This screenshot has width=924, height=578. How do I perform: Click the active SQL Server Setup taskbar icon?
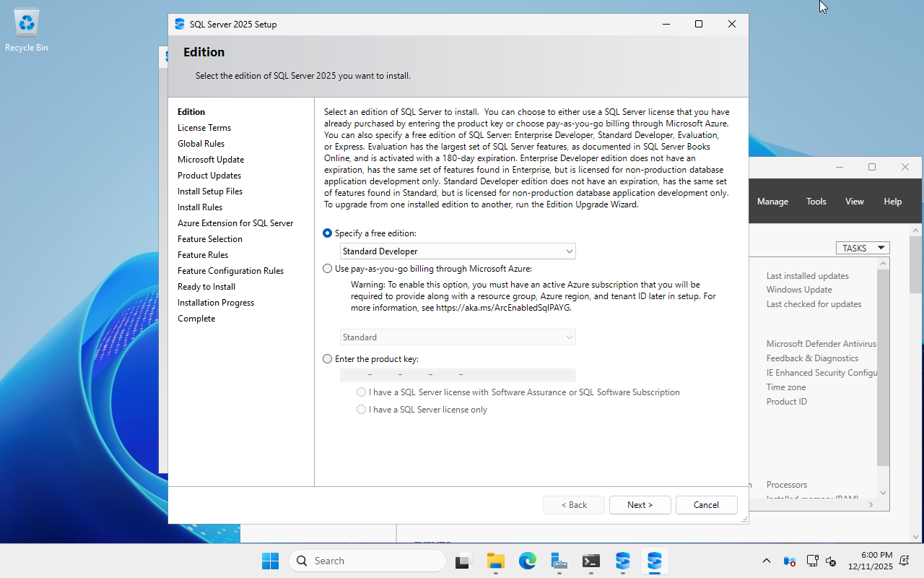tap(654, 561)
